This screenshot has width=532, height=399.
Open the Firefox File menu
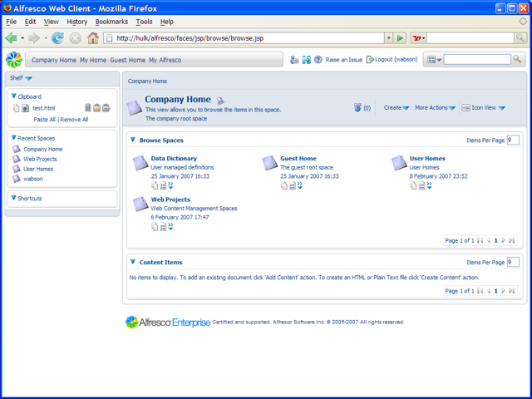(x=11, y=22)
